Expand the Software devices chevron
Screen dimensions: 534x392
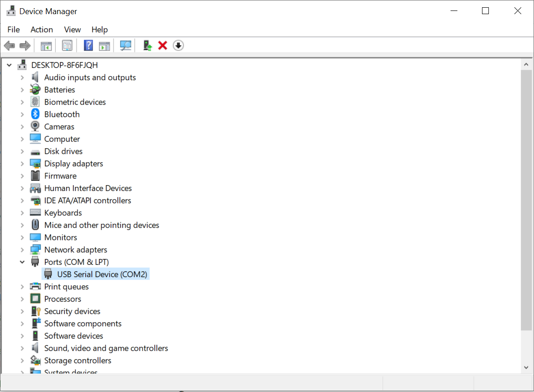coord(22,335)
